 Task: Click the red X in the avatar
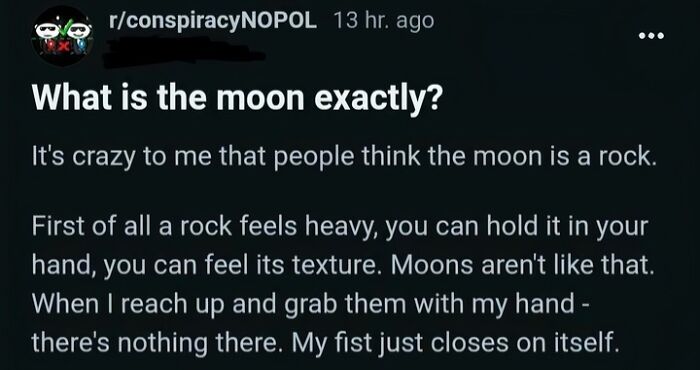click(x=63, y=46)
